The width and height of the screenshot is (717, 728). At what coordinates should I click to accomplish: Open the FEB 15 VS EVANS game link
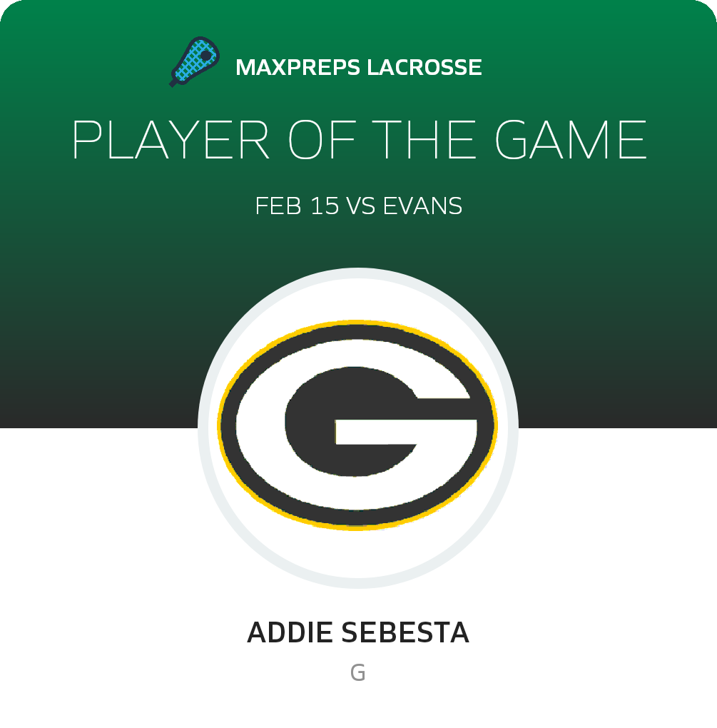click(359, 206)
